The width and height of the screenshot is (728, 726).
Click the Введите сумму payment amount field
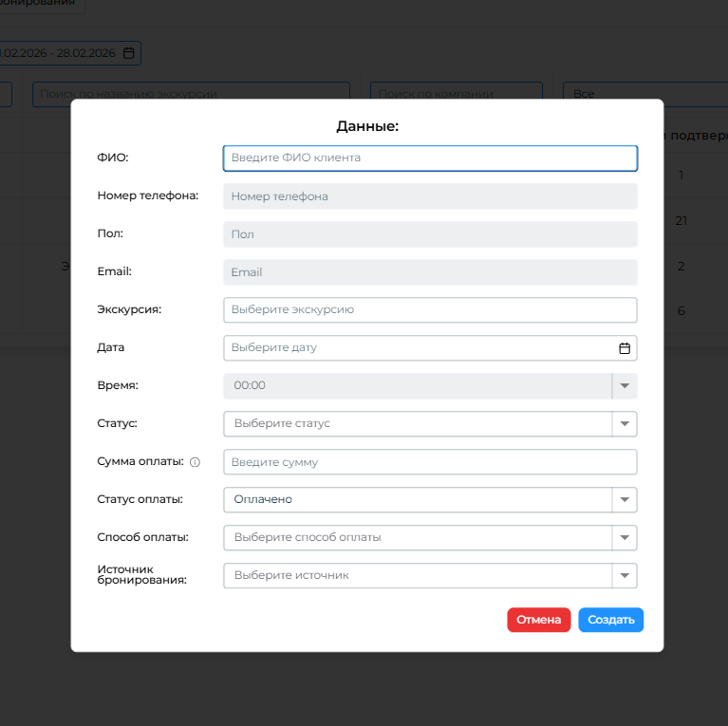click(429, 462)
